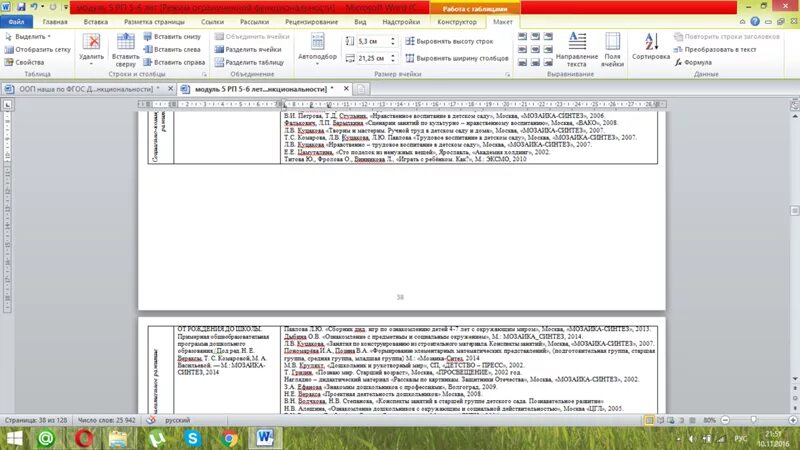Align cell text bottom left
The image size is (800, 450).
(522, 62)
